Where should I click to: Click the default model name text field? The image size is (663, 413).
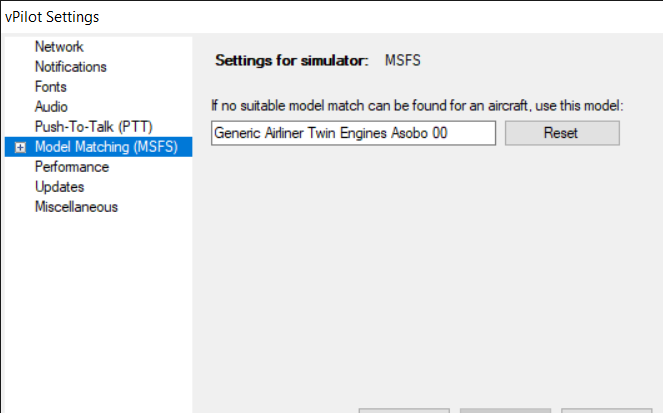tap(353, 133)
